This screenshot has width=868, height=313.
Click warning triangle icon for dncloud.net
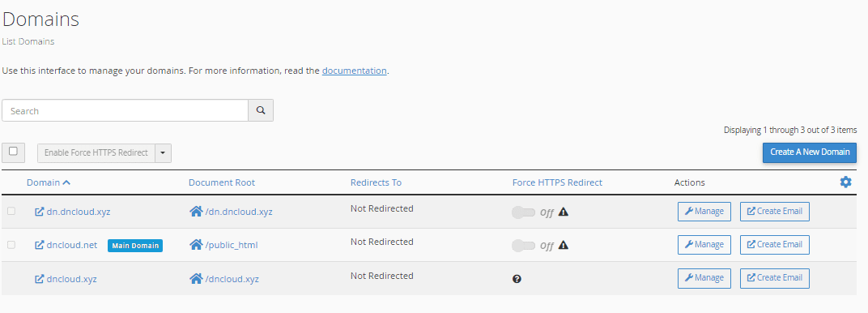[x=564, y=245]
